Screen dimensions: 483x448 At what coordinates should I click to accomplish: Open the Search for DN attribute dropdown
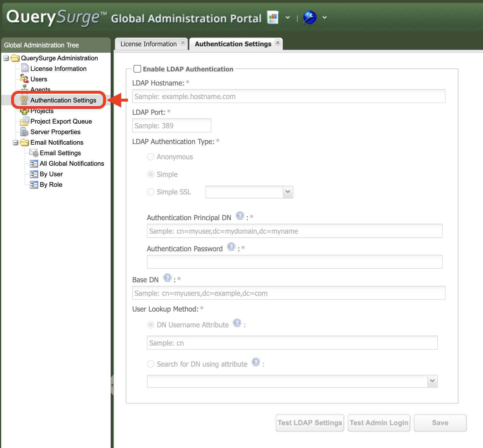[432, 381]
